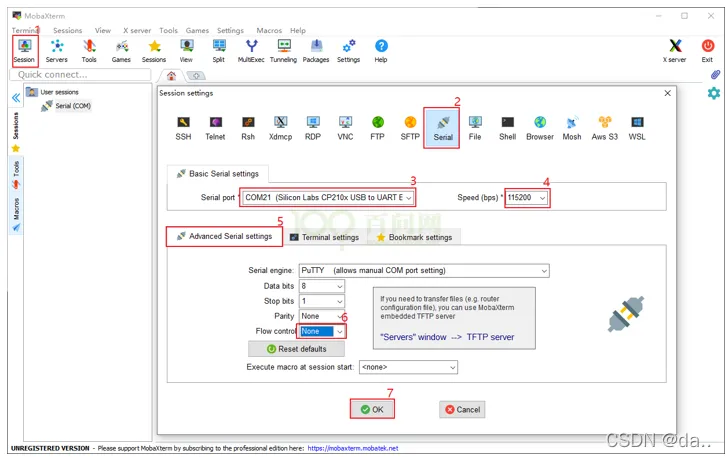Viewport: 726px width, 457px height.
Task: Select the Mosh session type
Action: click(572, 128)
